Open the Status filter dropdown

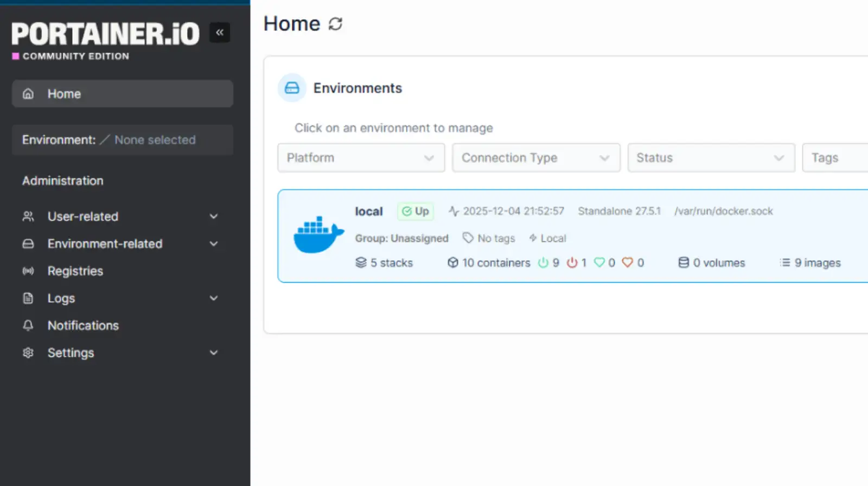pyautogui.click(x=711, y=158)
